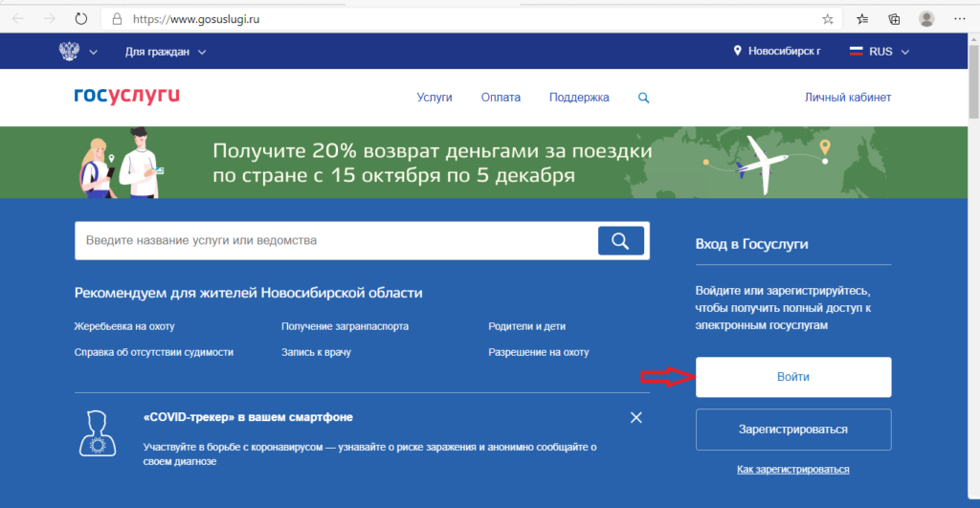The height and width of the screenshot is (508, 980).
Task: Click the location pin icon near Новосибирск
Action: pos(738,51)
